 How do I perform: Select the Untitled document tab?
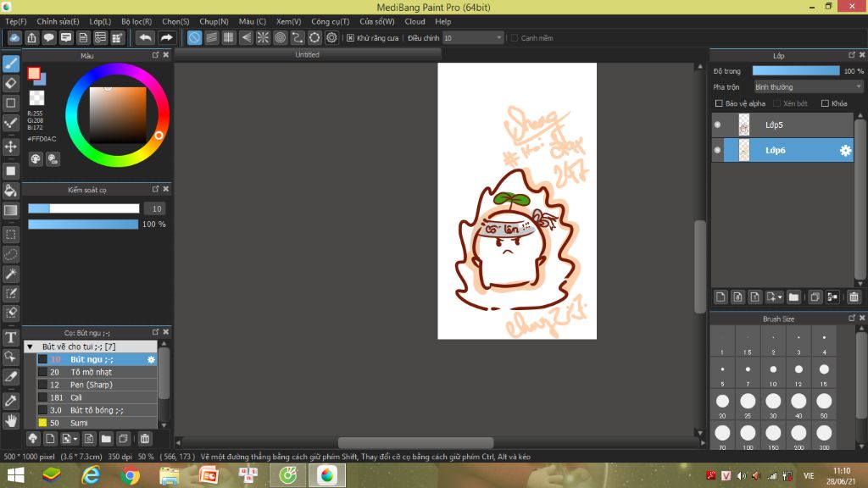pos(307,55)
